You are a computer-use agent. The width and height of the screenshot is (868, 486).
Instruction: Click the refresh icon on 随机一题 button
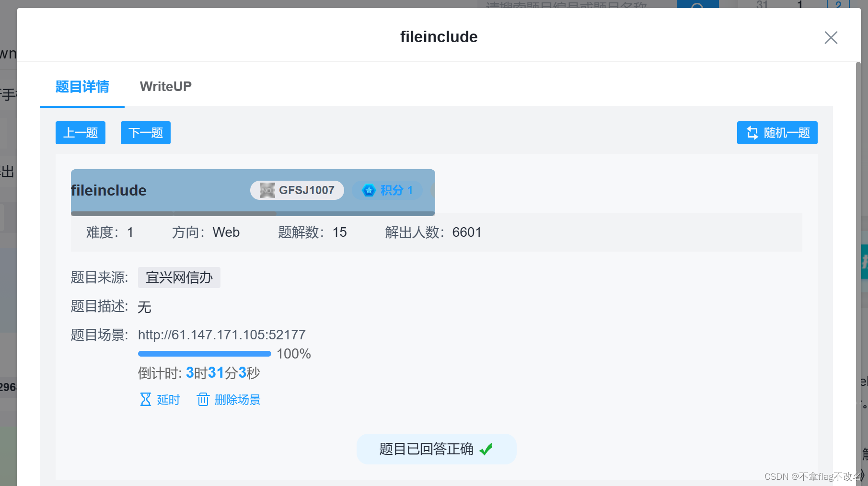click(x=752, y=133)
